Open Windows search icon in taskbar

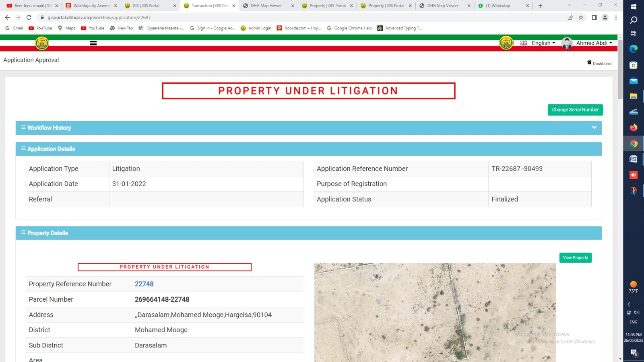click(x=634, y=20)
